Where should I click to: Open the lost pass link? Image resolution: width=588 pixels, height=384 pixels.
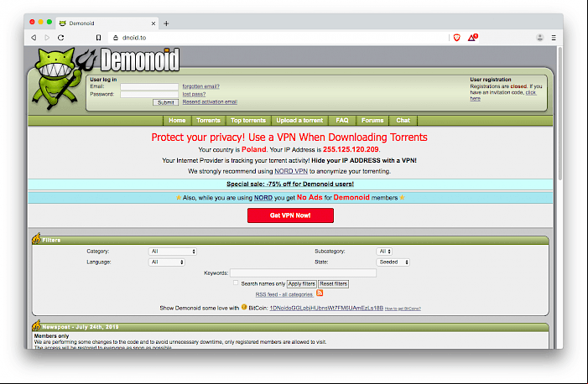194,94
